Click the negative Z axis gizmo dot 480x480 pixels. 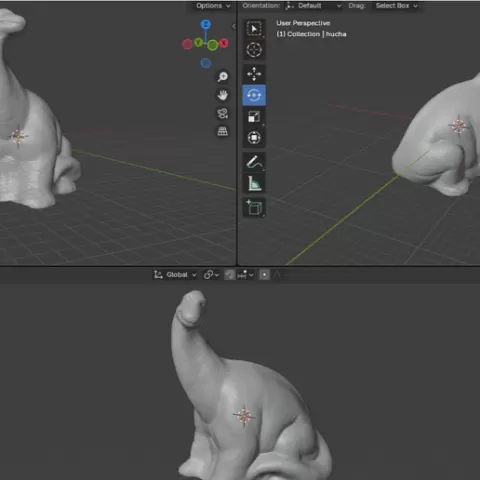point(206,63)
